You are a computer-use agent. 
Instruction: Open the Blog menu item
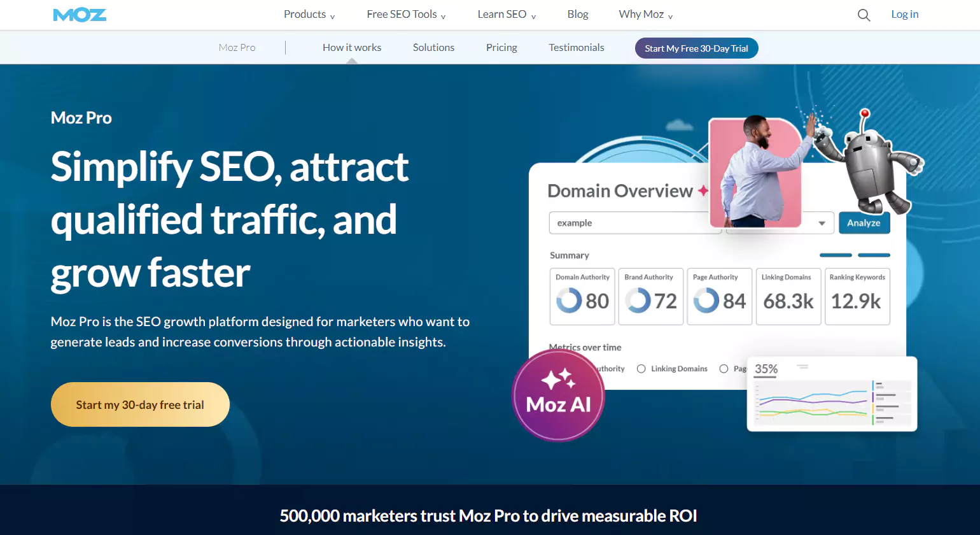pos(577,14)
